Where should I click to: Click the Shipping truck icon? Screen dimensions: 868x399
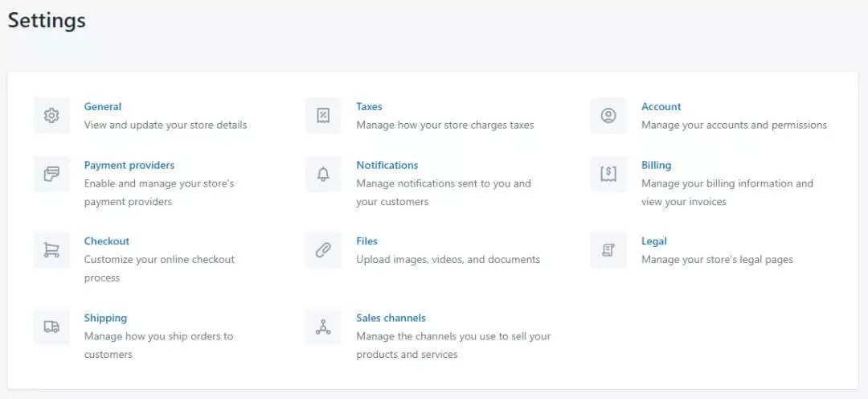pyautogui.click(x=51, y=327)
